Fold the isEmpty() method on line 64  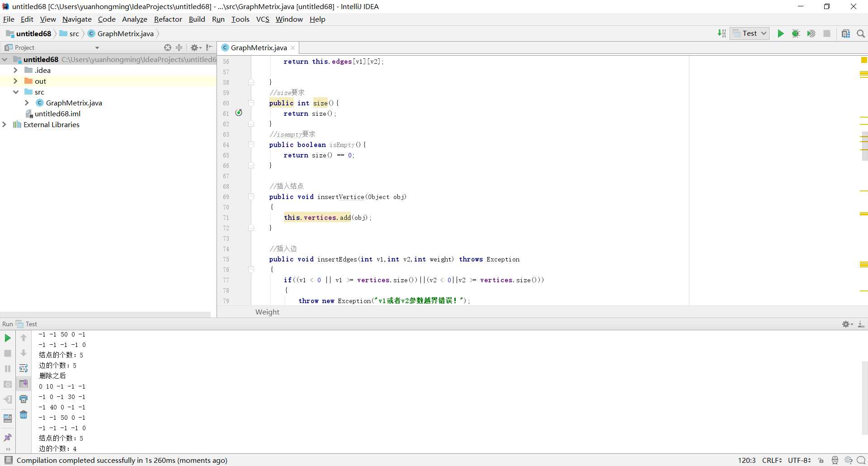251,145
